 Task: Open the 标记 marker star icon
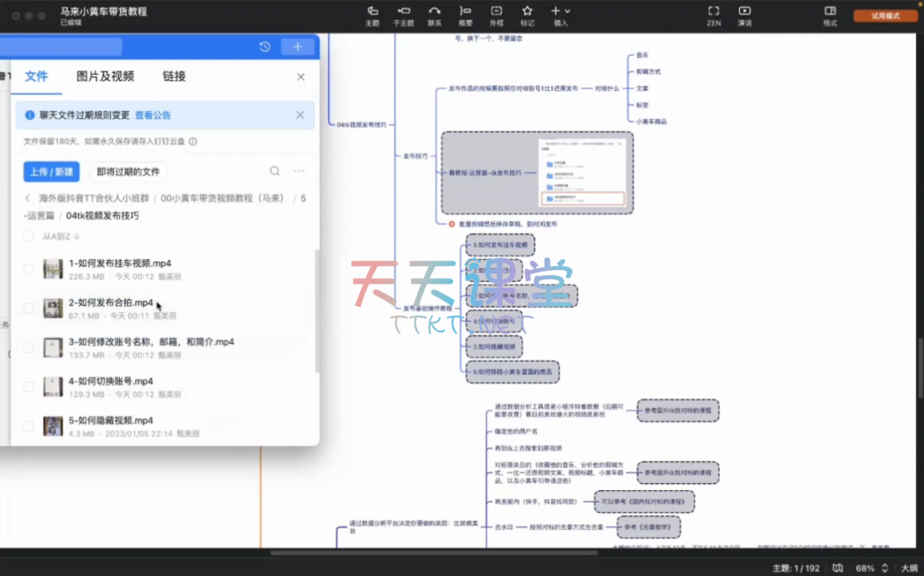tap(526, 14)
